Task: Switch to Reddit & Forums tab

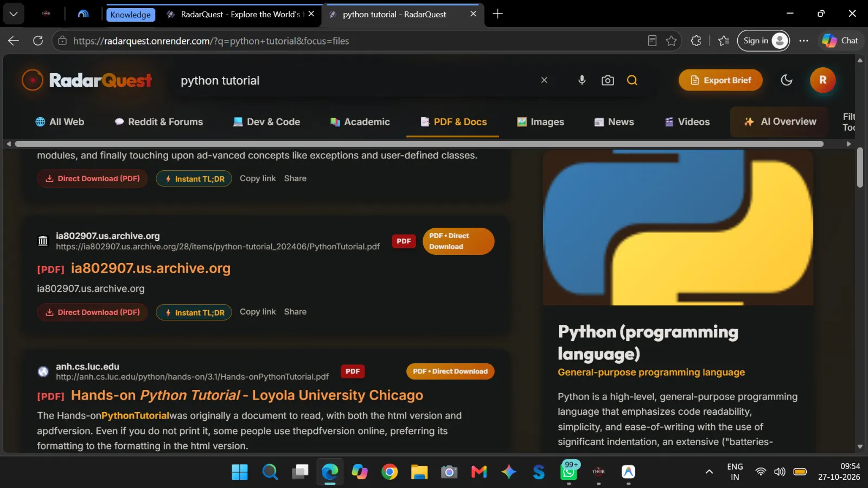Action: click(158, 122)
